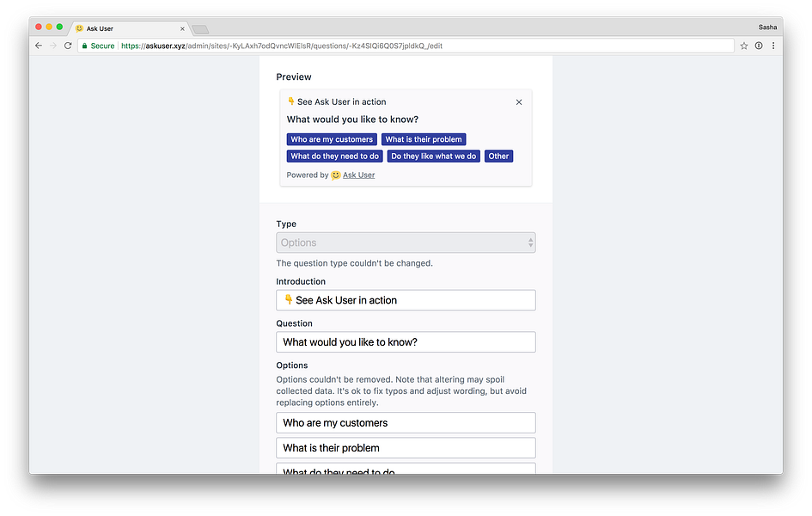812x516 pixels.
Task: Click the browser forward arrow
Action: (x=52, y=46)
